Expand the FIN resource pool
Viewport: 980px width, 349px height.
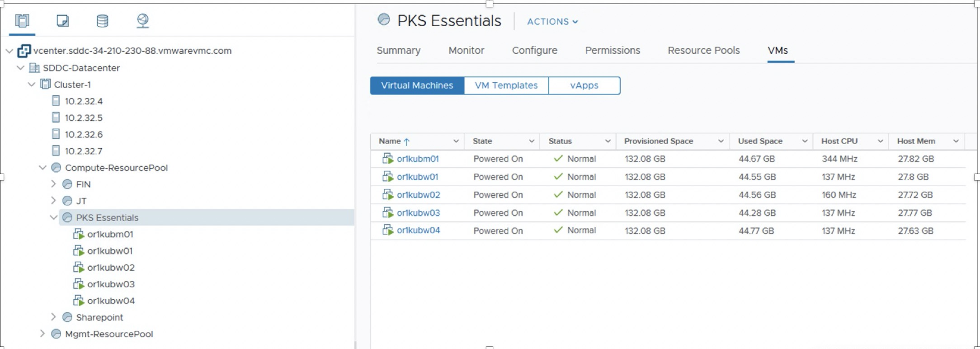click(x=53, y=184)
